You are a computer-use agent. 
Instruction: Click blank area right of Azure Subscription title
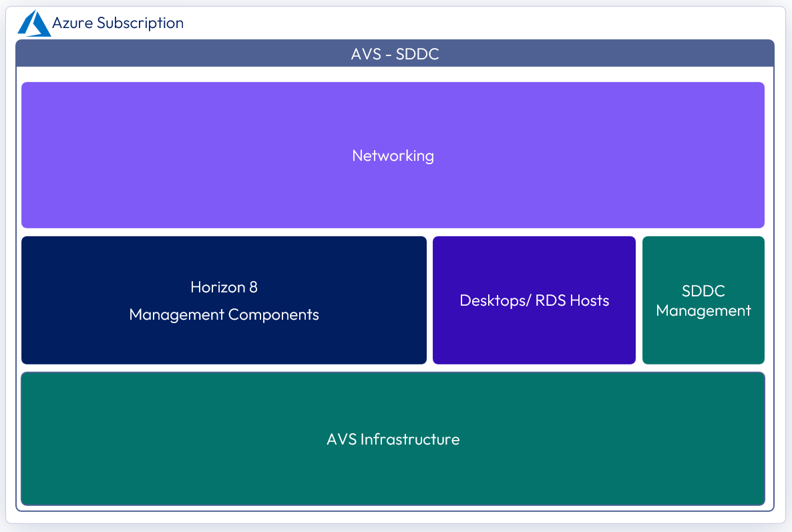tap(467, 23)
